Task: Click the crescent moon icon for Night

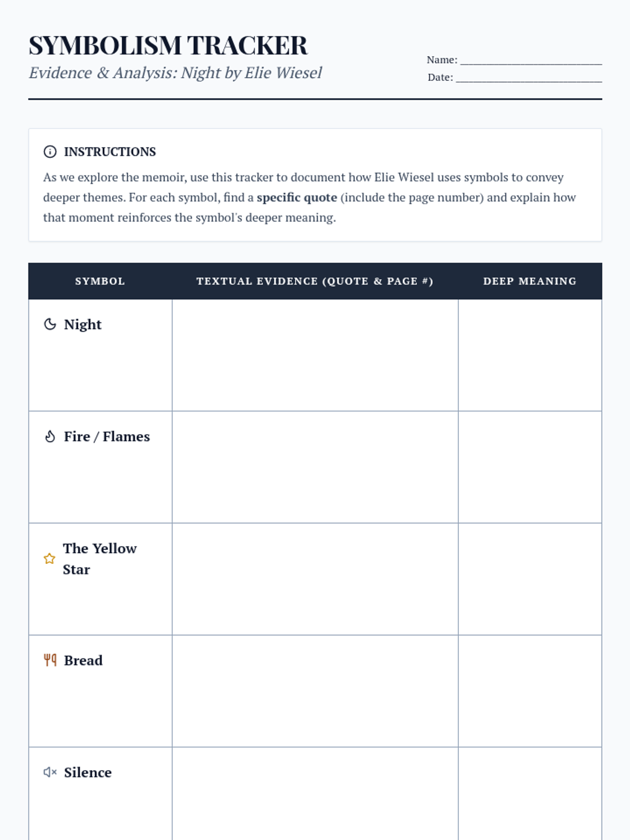Action: 50,324
